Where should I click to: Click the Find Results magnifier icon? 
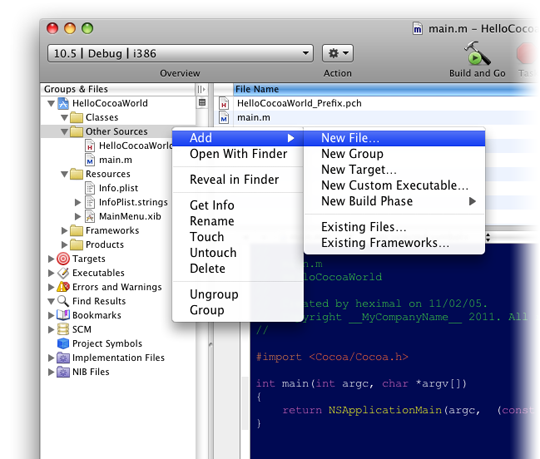[63, 301]
